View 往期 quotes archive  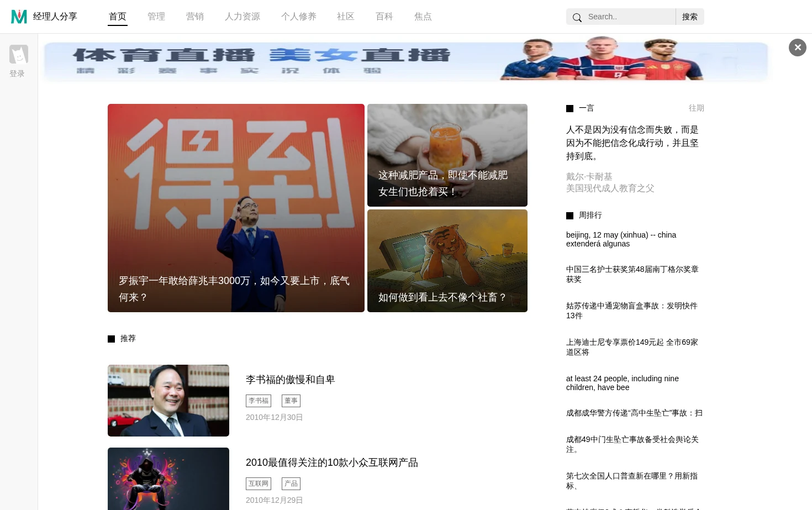tap(697, 108)
